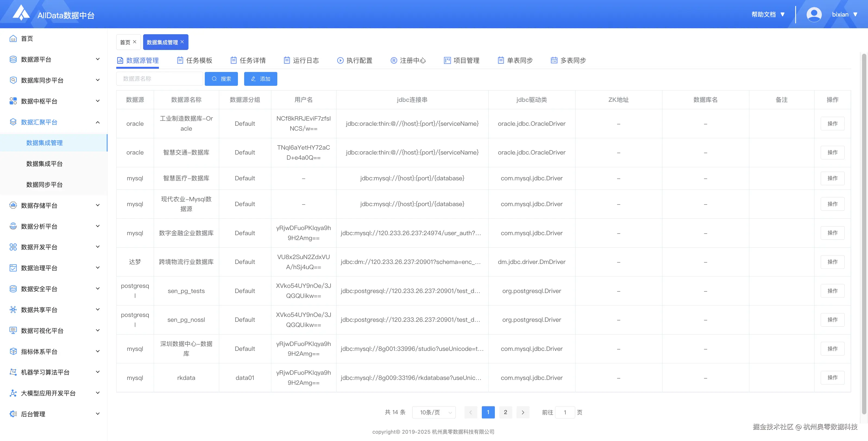868x441 pixels.
Task: Click the AllData logo icon
Action: click(21, 13)
